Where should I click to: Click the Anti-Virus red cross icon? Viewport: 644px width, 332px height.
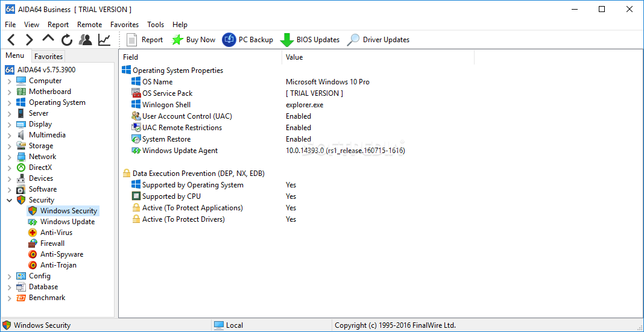(x=33, y=233)
